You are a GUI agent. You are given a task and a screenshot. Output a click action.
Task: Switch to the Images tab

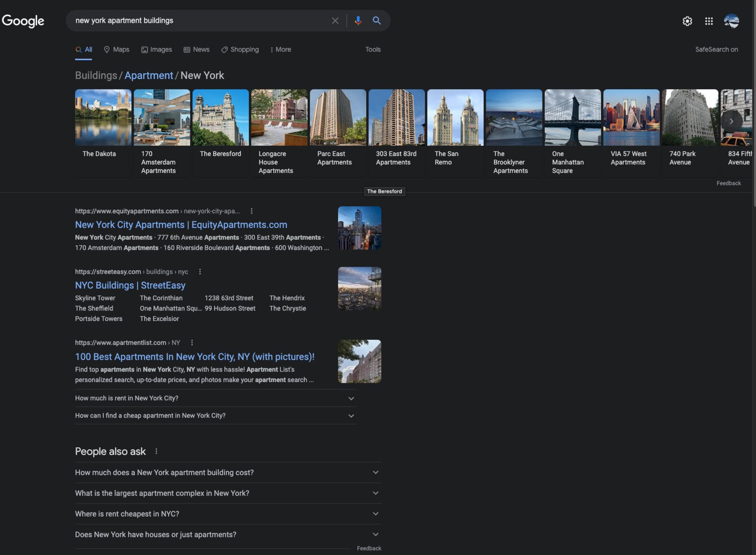[156, 50]
